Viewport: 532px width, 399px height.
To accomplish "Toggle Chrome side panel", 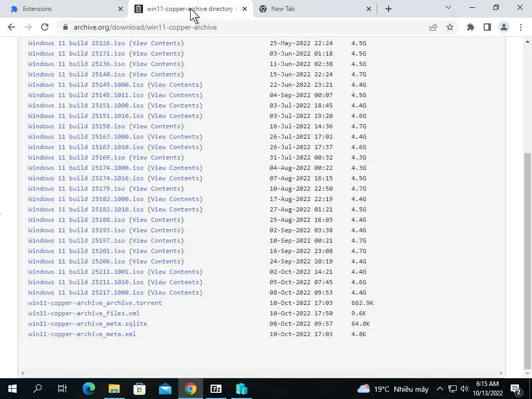I will [487, 27].
